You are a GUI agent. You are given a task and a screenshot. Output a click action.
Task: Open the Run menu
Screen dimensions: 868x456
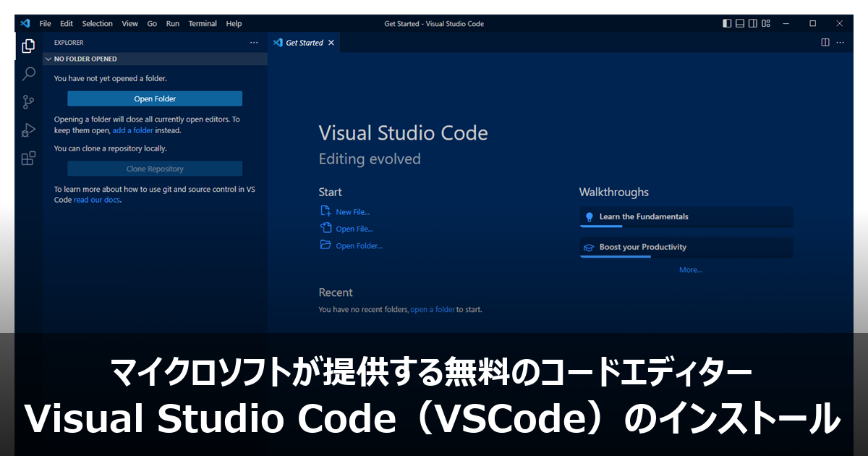pos(173,23)
